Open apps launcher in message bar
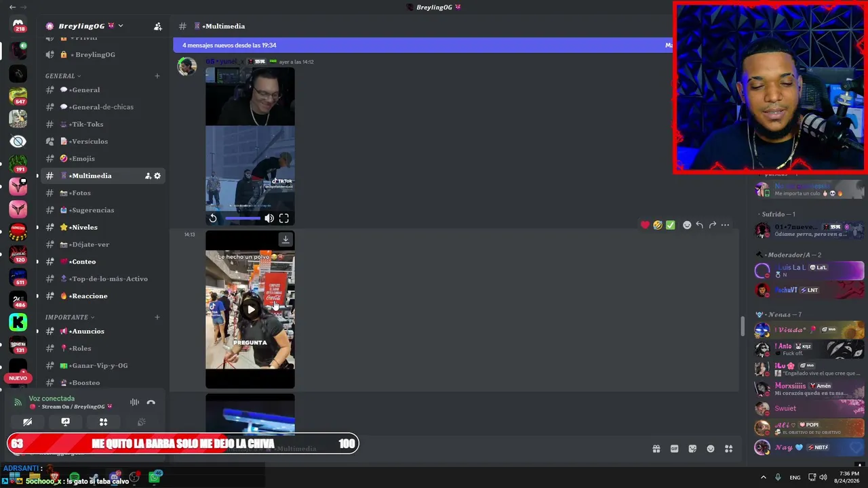Image resolution: width=868 pixels, height=488 pixels. [x=729, y=449]
